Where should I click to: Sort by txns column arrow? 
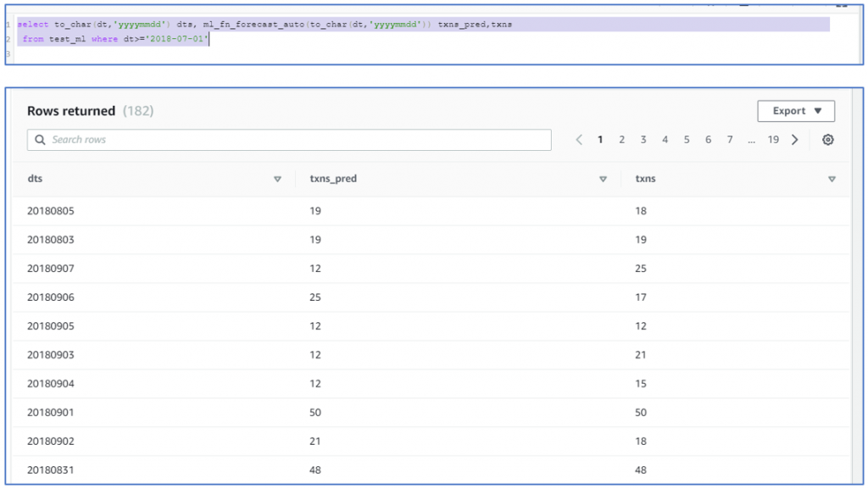click(x=832, y=179)
